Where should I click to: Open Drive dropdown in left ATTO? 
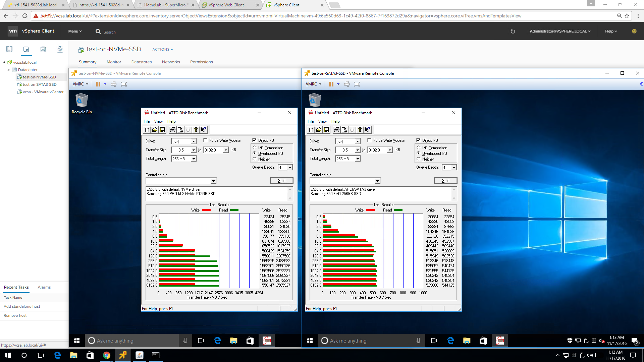coord(194,141)
